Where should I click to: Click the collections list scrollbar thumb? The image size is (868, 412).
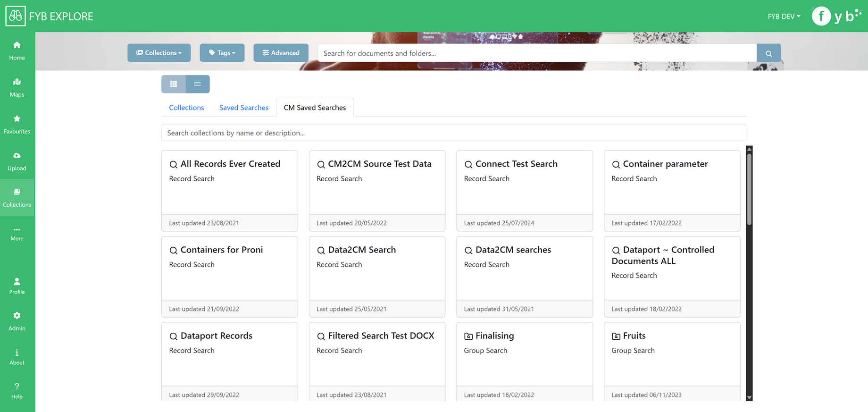click(x=749, y=189)
